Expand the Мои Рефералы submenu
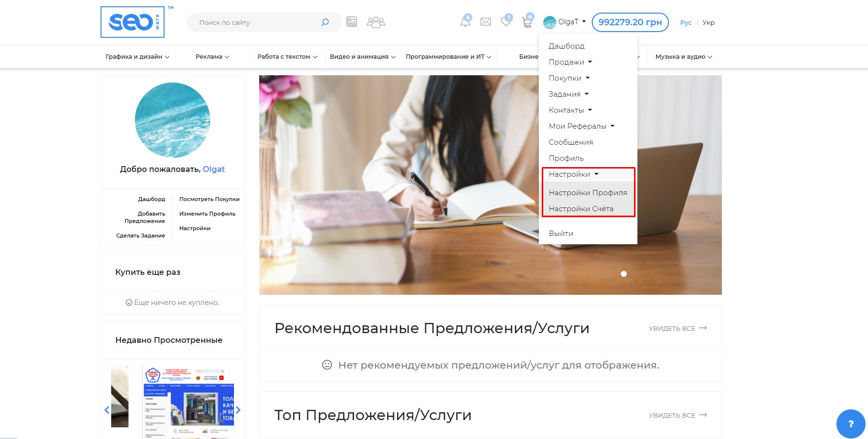Image resolution: width=868 pixels, height=439 pixels. tap(581, 126)
